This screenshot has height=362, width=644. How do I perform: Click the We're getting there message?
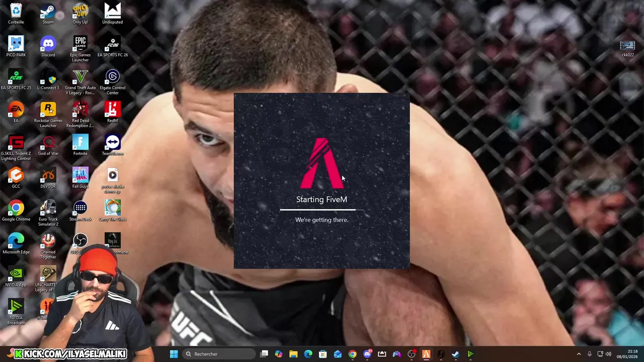321,220
